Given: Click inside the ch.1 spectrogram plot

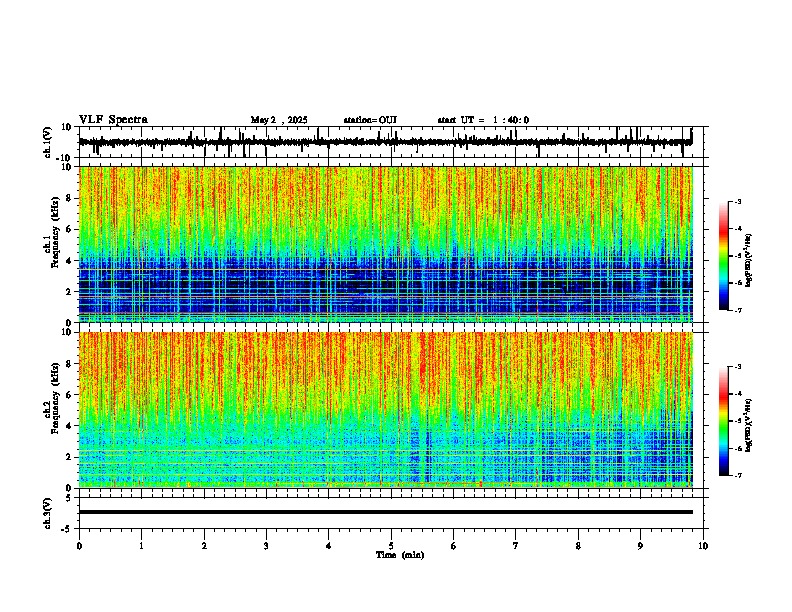Looking at the screenshot, I should click(386, 244).
